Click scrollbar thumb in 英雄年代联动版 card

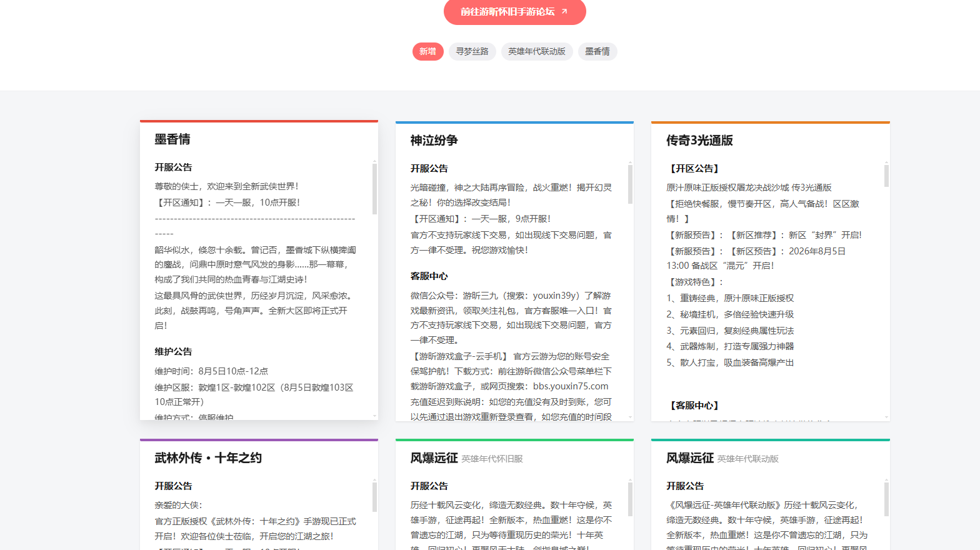pos(886,499)
